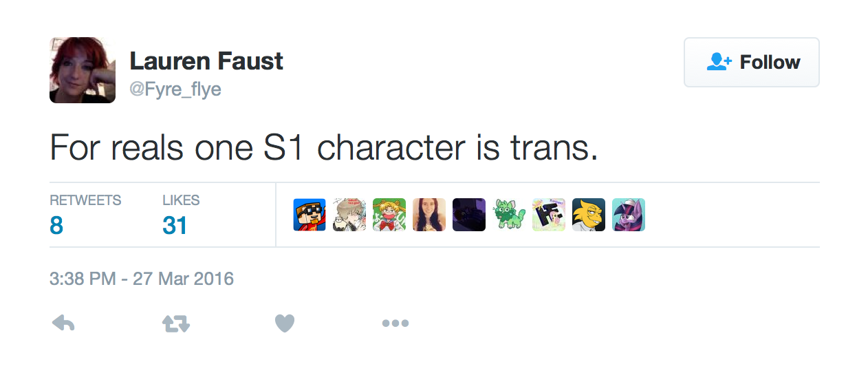Like the tweet with the heart icon

(x=285, y=323)
